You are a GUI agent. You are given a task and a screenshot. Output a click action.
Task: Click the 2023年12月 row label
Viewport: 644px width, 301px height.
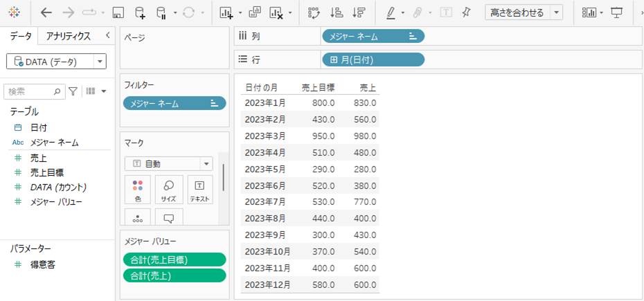[x=267, y=284]
